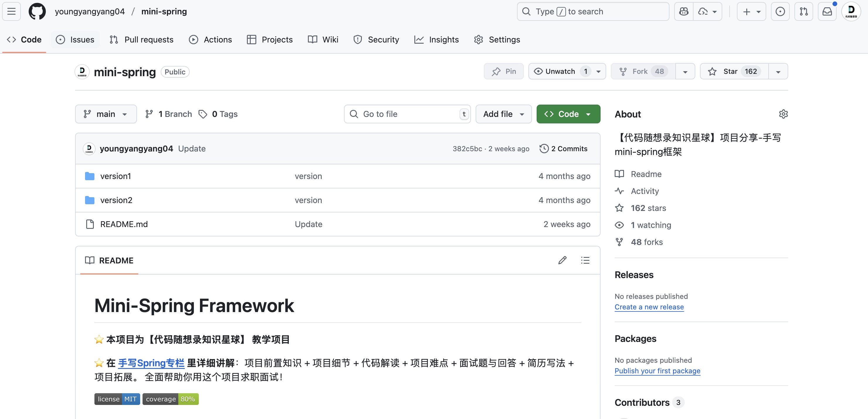Click the version1 folder icon
The image size is (868, 419).
tap(90, 176)
